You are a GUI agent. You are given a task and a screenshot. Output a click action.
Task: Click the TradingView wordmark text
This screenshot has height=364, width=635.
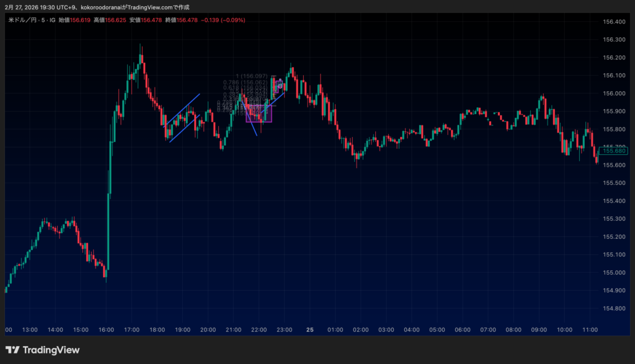pyautogui.click(x=51, y=350)
